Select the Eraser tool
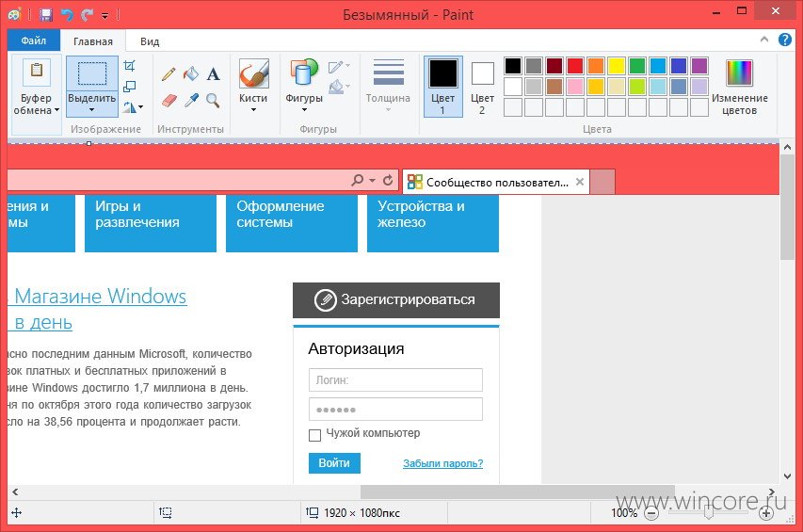 tap(169, 101)
